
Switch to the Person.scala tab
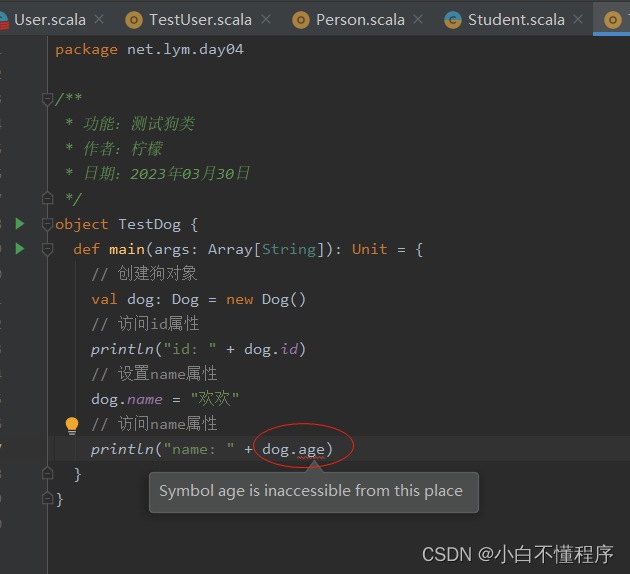(x=360, y=20)
